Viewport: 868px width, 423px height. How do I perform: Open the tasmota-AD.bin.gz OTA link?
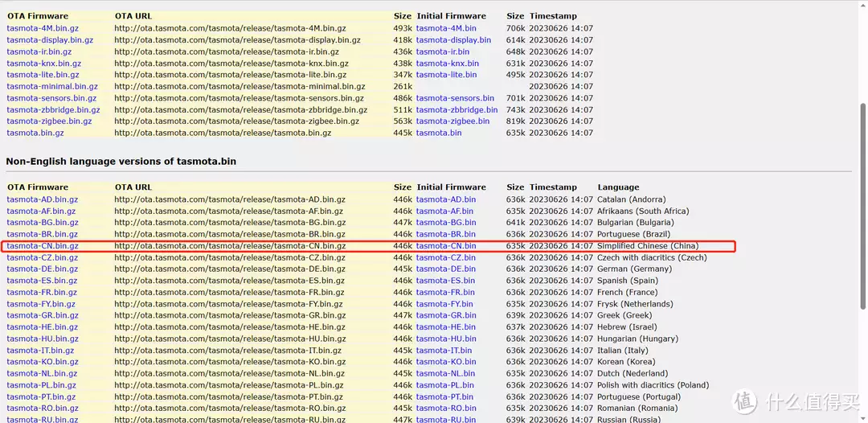point(42,199)
